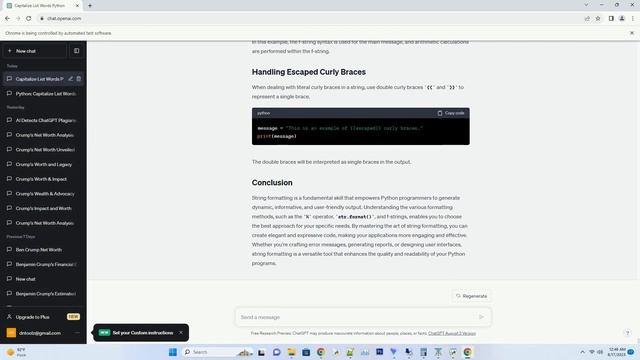Viewport: 640px width, 360px height.
Task: Open the Crump's Wealth & Advocacy chat
Action: click(x=43, y=194)
